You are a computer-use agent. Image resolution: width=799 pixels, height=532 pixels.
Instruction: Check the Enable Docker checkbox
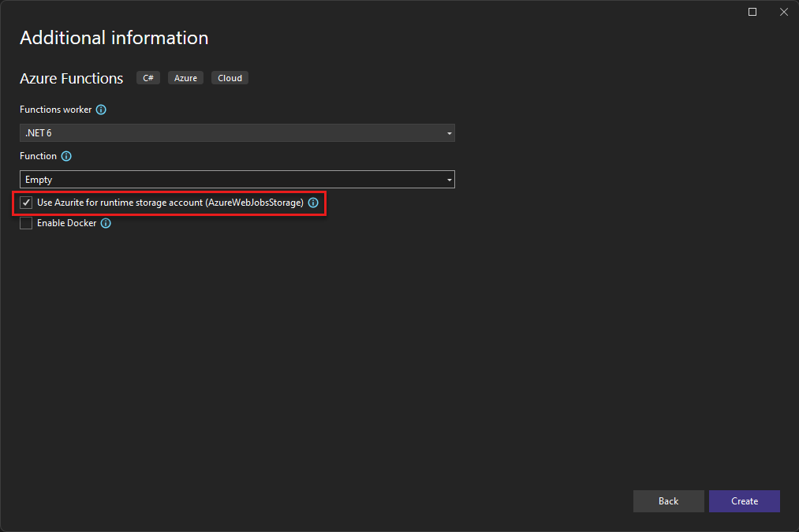(x=26, y=223)
